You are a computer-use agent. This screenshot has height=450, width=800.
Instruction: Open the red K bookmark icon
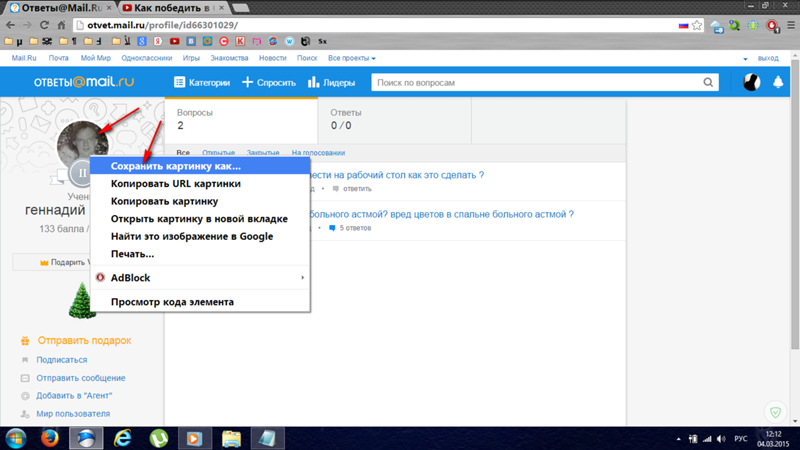[240, 41]
